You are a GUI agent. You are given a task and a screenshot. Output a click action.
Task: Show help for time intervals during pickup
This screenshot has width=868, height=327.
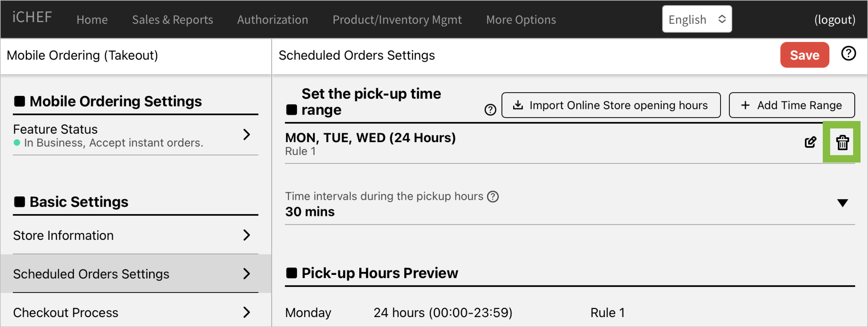493,196
